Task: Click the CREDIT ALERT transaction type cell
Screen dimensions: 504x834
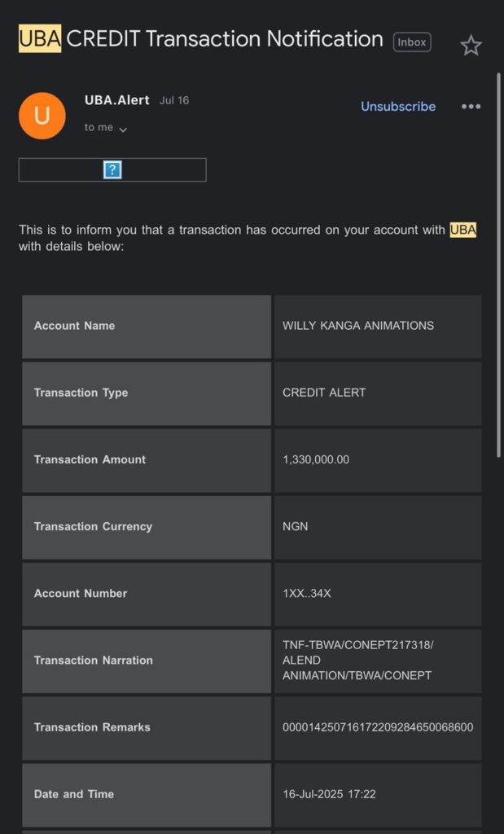Action: pyautogui.click(x=324, y=393)
